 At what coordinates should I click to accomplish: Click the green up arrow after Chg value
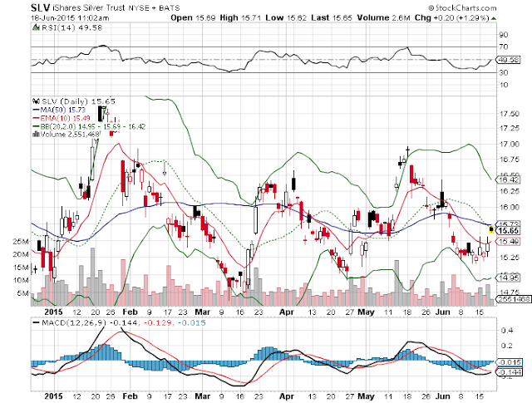coord(494,18)
